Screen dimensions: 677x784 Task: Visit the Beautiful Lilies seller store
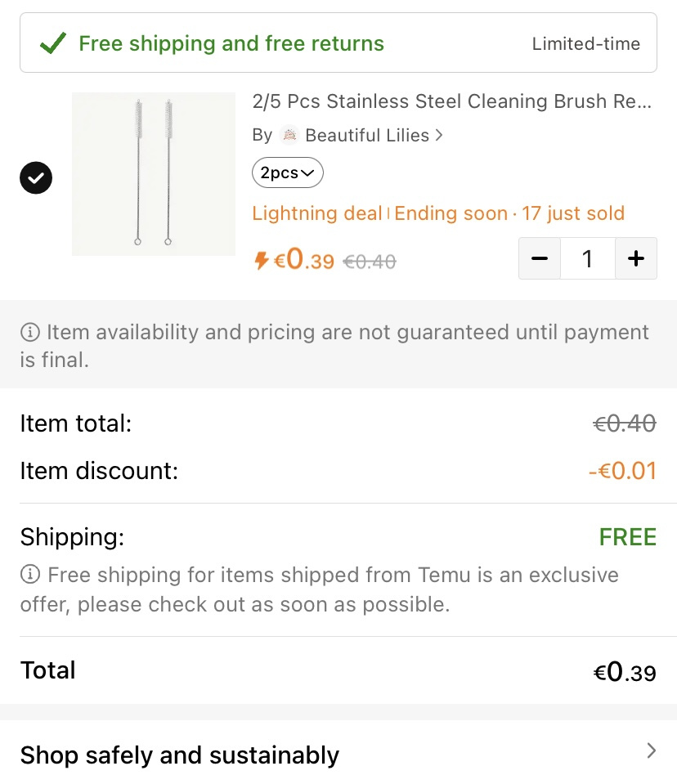(x=367, y=135)
